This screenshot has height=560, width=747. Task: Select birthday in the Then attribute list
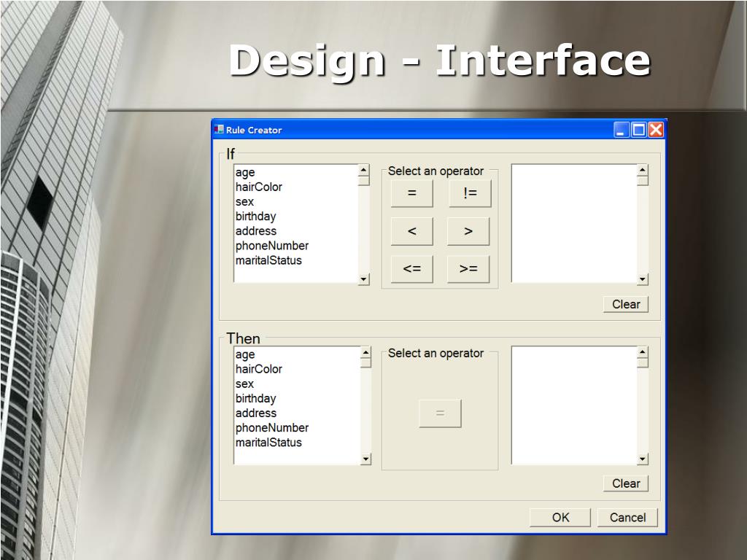(256, 399)
